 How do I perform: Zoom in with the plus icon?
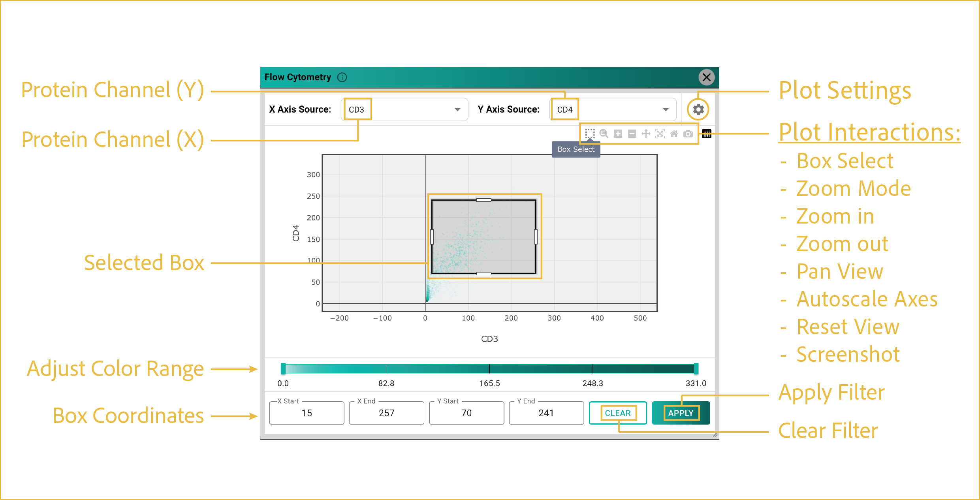618,134
